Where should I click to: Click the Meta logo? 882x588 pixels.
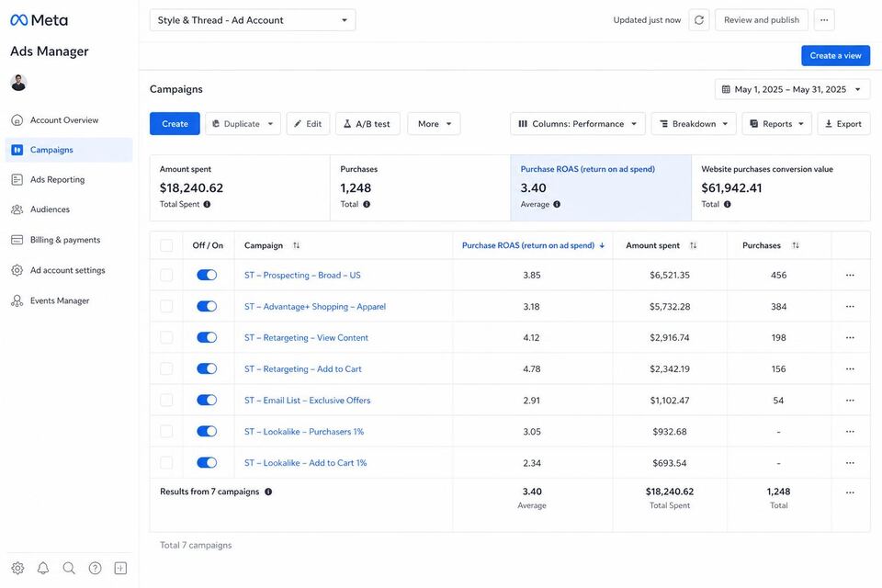pyautogui.click(x=39, y=20)
